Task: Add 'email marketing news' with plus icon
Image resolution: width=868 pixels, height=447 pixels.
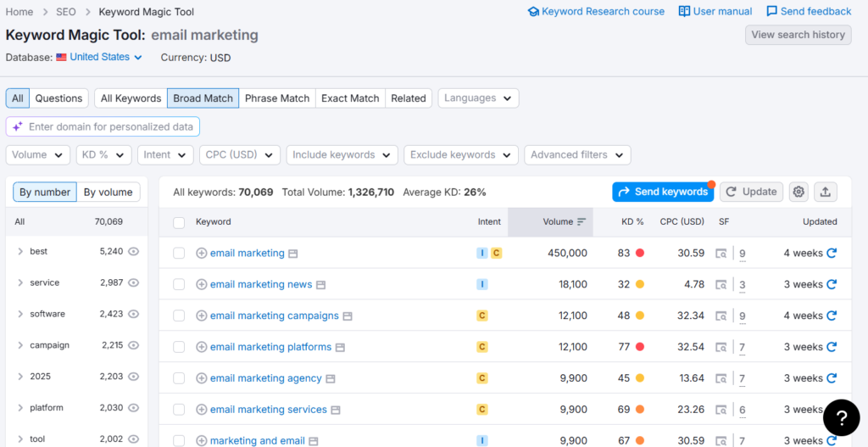Action: tap(202, 285)
